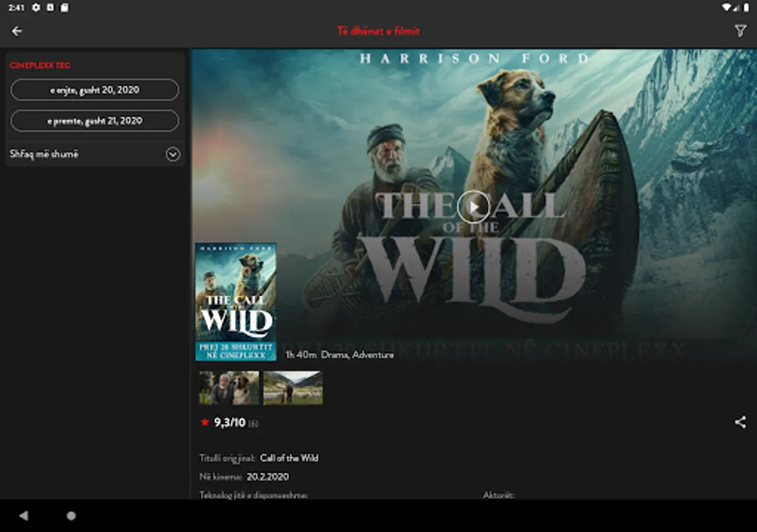Tap the Wi-Fi status icon
The image size is (757, 532).
pyautogui.click(x=727, y=8)
